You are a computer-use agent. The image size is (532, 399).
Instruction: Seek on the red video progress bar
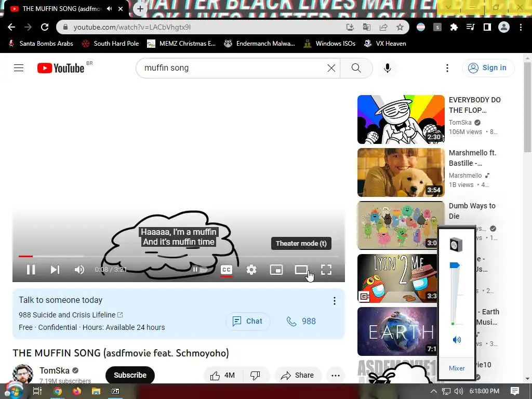(25, 256)
